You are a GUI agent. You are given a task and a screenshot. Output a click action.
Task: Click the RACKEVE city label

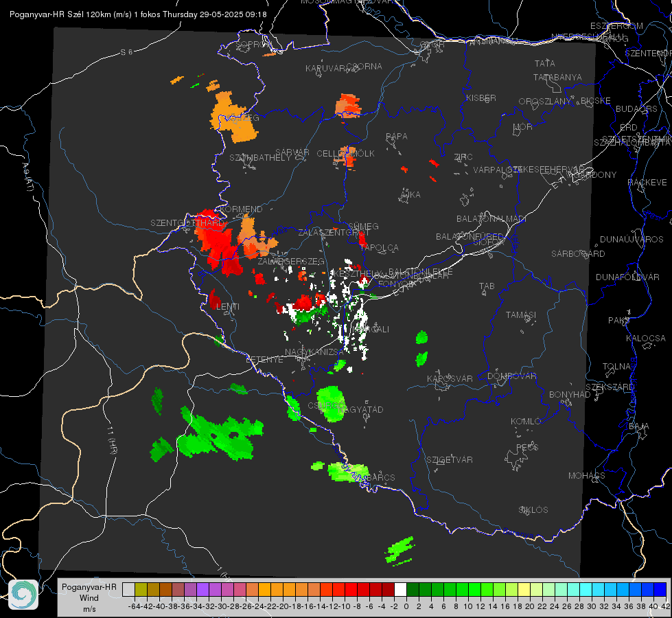(x=647, y=183)
